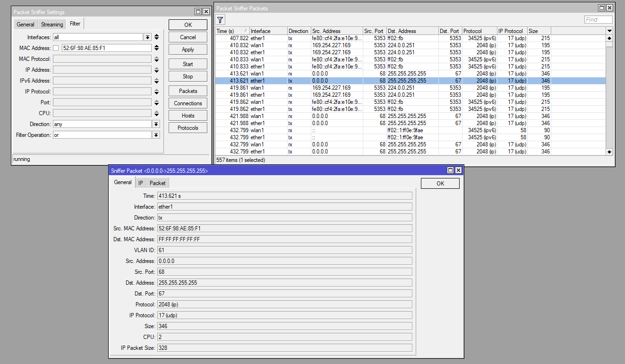
Task: Open the Filter Operation dropdown
Action: pyautogui.click(x=156, y=135)
